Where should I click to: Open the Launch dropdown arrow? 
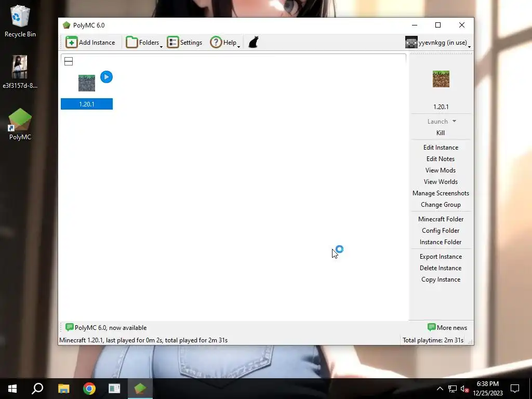[x=454, y=122]
